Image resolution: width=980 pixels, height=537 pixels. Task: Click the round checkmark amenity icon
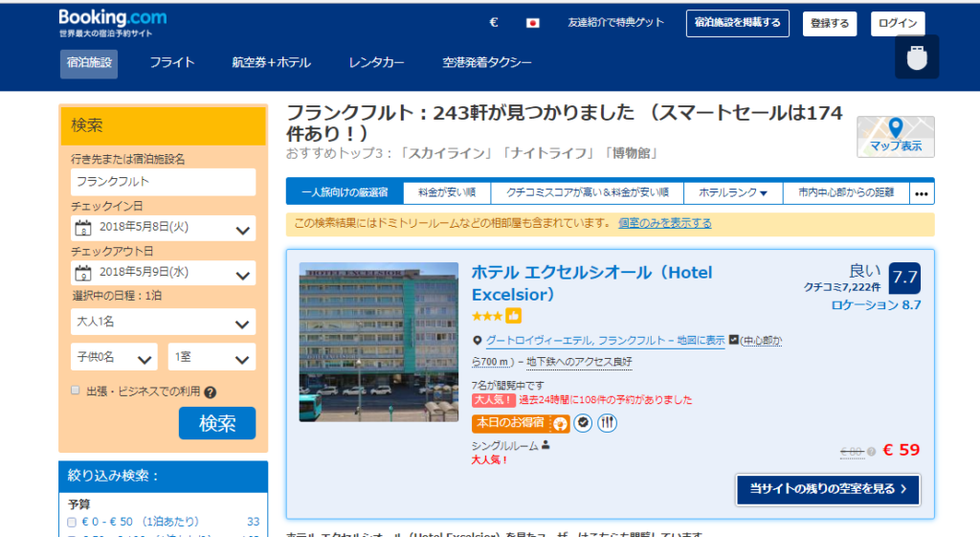583,423
